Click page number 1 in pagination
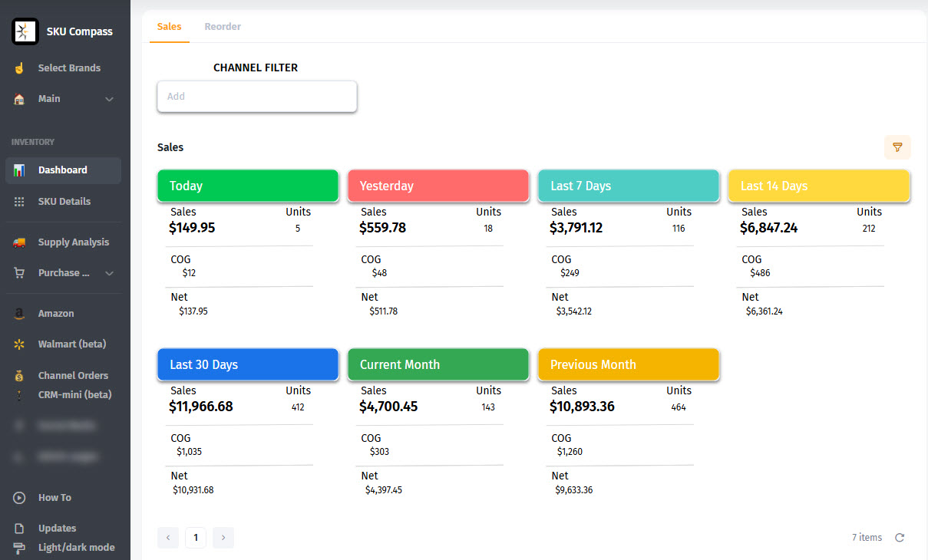Image resolution: width=928 pixels, height=560 pixels. coord(196,538)
